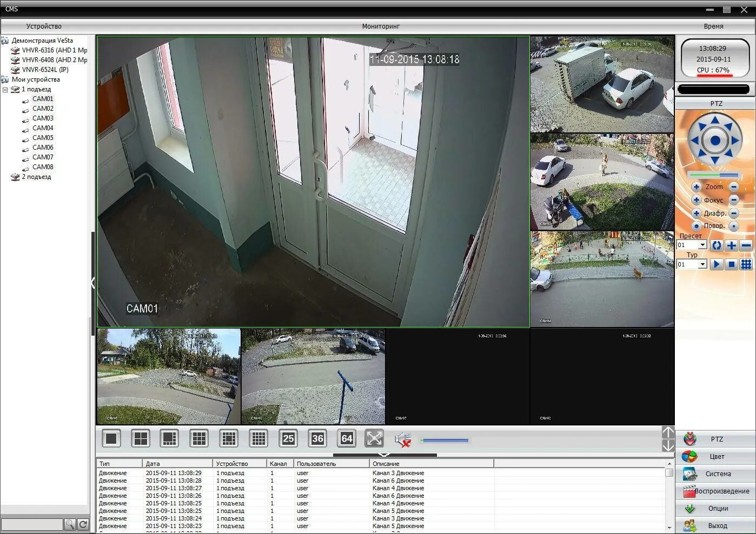Add a preset with the large plus button
The height and width of the screenshot is (534, 756).
(731, 245)
